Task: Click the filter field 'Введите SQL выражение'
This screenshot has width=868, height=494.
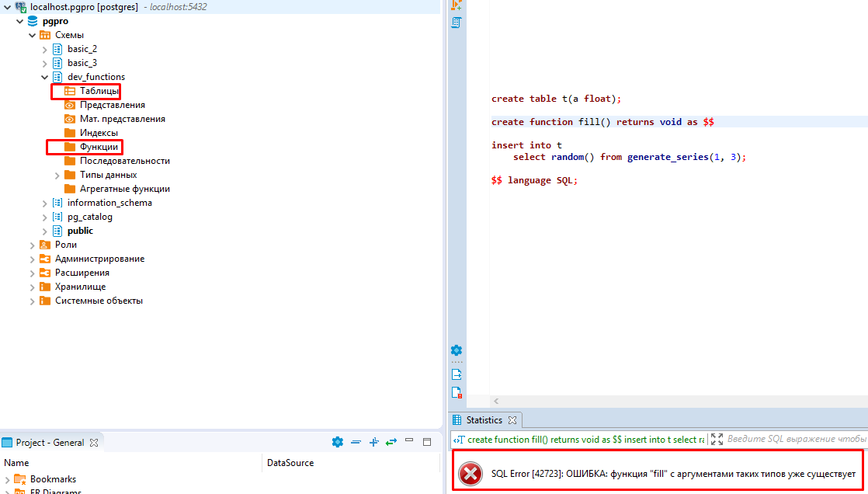Action: 797,439
